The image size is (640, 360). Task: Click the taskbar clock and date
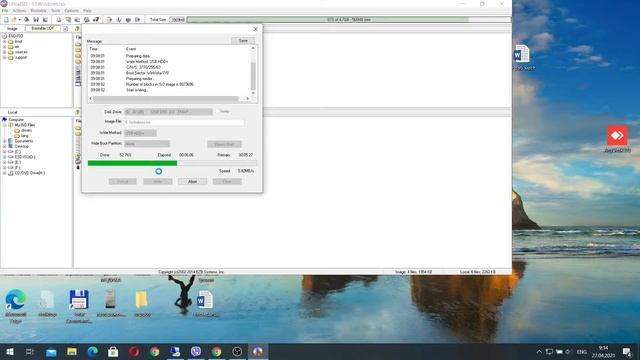pyautogui.click(x=603, y=351)
